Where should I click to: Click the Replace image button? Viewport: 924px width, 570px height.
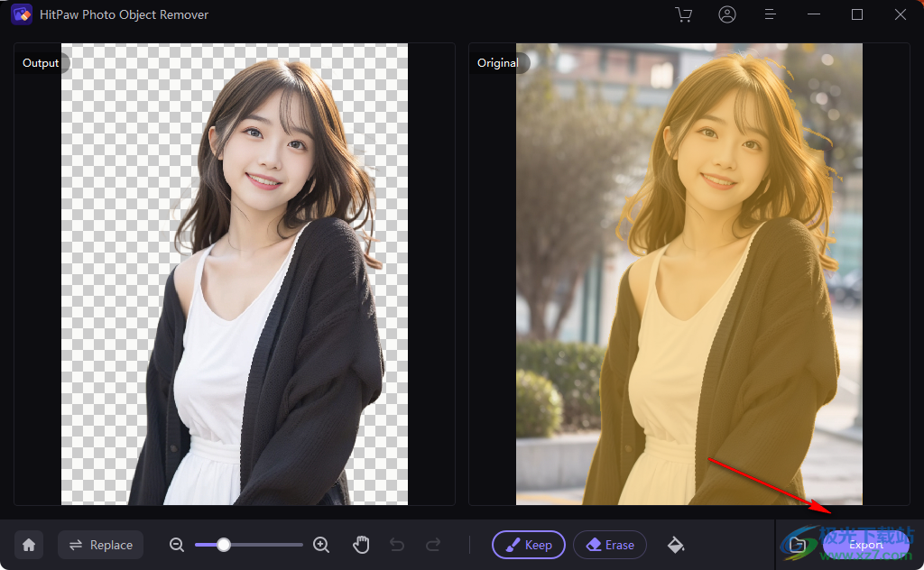coord(101,545)
